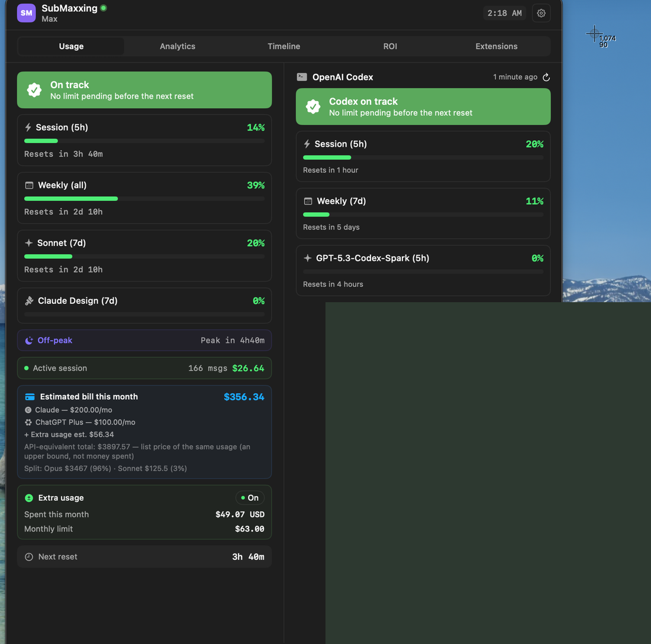Click the GPT-5.3-Codex-Spark empty progress bar
The width and height of the screenshot is (651, 644).
click(x=423, y=272)
